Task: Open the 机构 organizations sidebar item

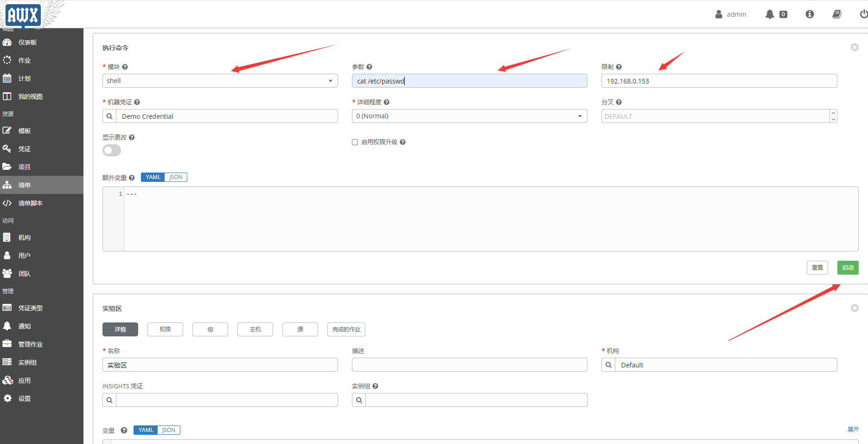Action: point(24,238)
